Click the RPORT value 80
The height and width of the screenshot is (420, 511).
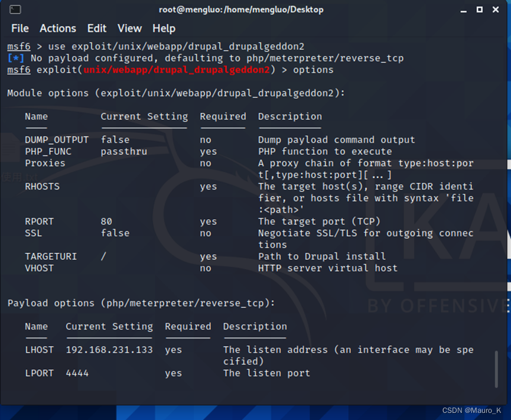point(106,222)
